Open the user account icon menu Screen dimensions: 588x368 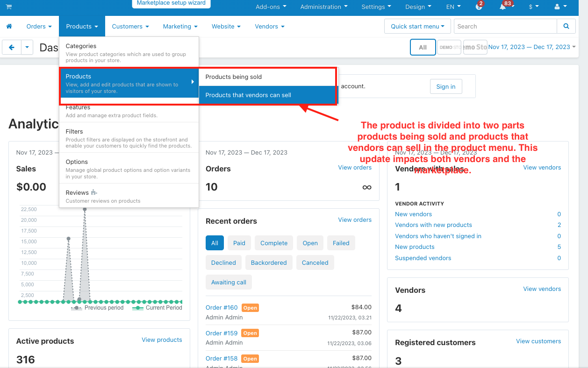tap(560, 7)
